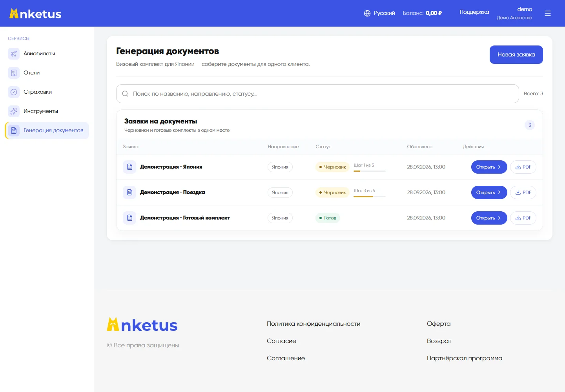The height and width of the screenshot is (392, 565).
Task: Open the hamburger menu icon
Action: (548, 13)
